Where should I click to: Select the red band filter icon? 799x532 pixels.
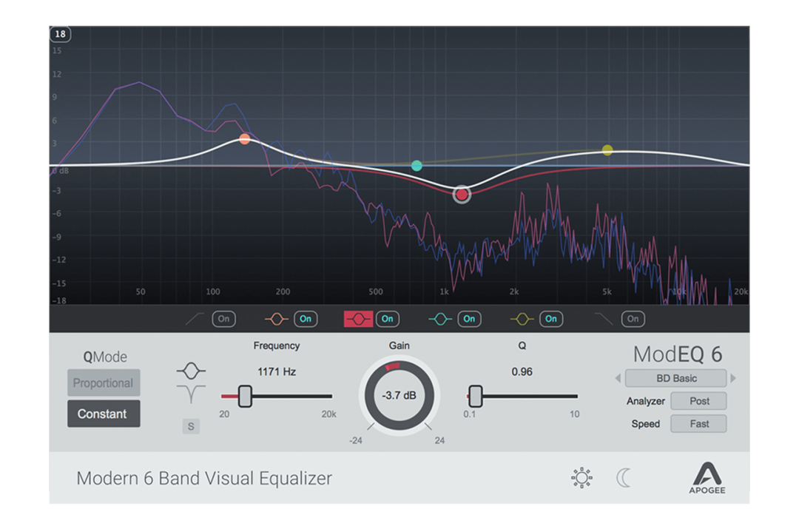click(x=359, y=319)
